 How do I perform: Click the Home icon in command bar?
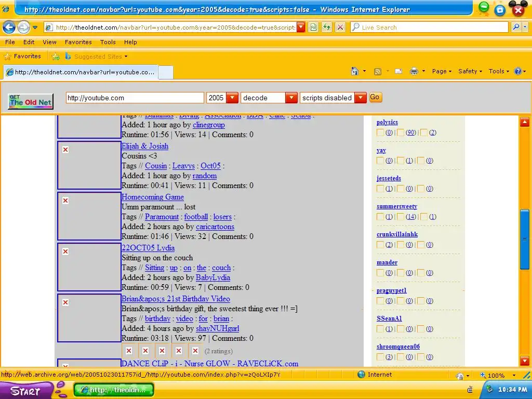click(x=355, y=71)
